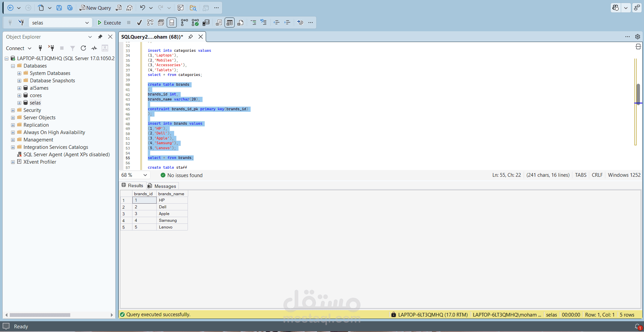Open Find in Files icon
The height and width of the screenshot is (332, 644).
tap(193, 8)
